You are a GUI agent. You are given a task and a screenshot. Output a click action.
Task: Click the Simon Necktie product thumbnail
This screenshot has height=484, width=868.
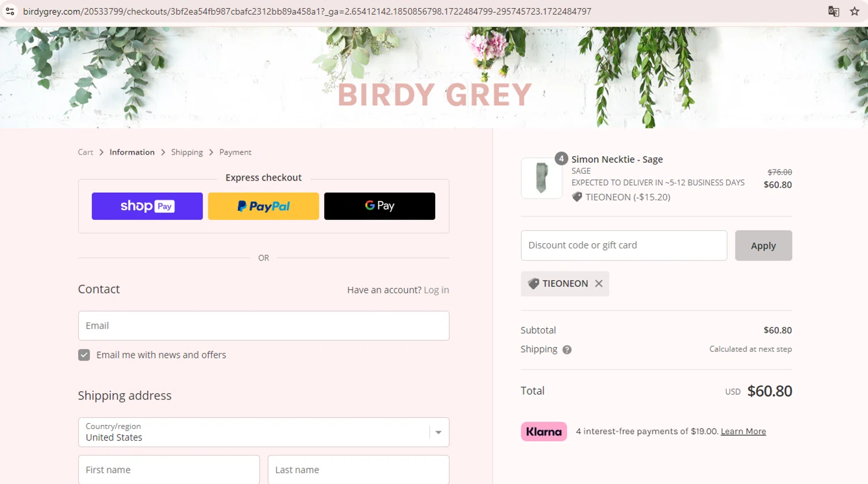tap(542, 178)
